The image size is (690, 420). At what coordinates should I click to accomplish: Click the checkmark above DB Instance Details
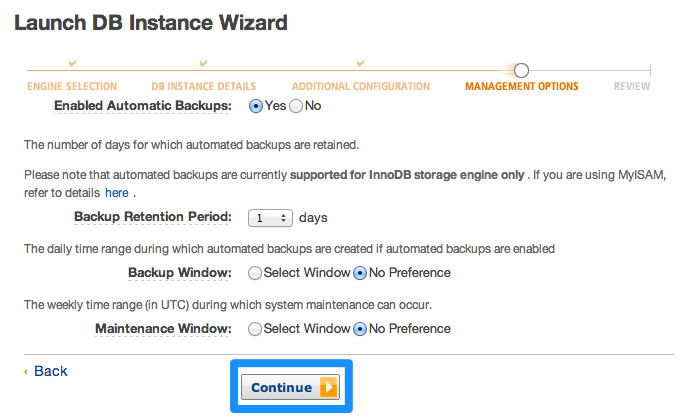pos(203,65)
